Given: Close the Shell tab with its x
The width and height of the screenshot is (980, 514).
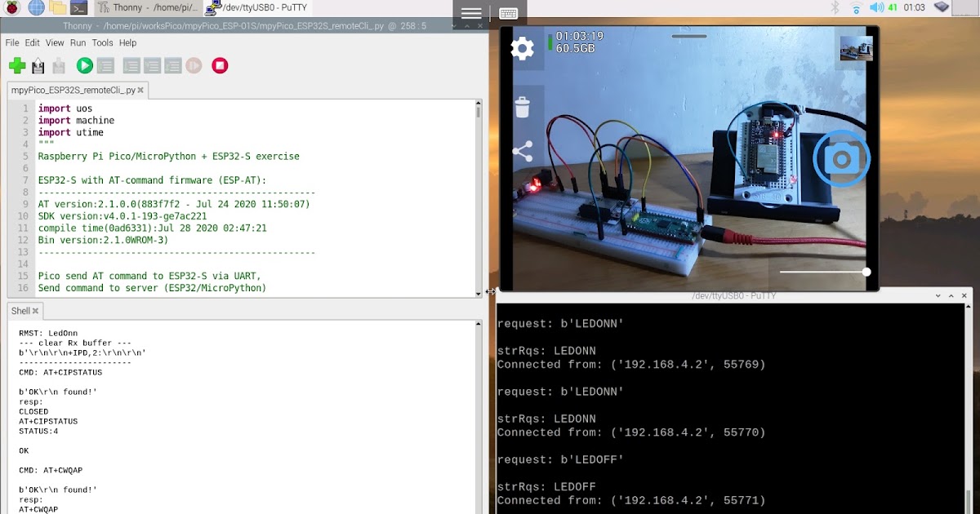Looking at the screenshot, I should tap(35, 311).
